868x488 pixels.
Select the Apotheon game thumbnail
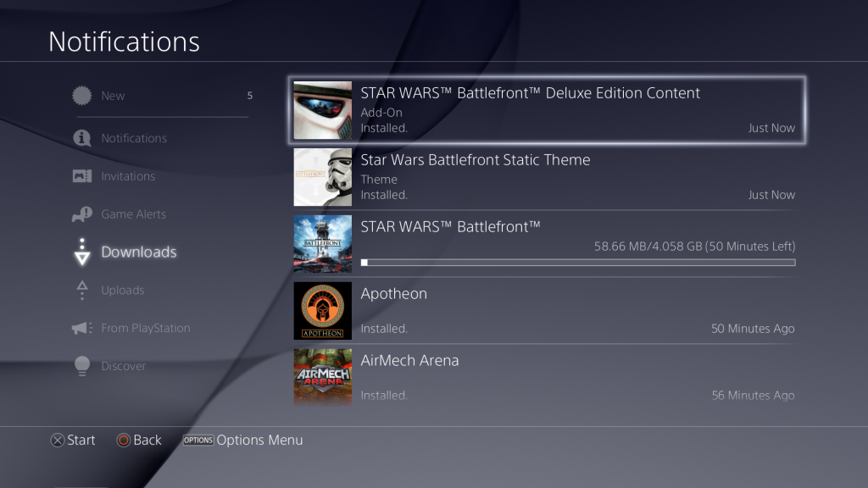tap(323, 310)
